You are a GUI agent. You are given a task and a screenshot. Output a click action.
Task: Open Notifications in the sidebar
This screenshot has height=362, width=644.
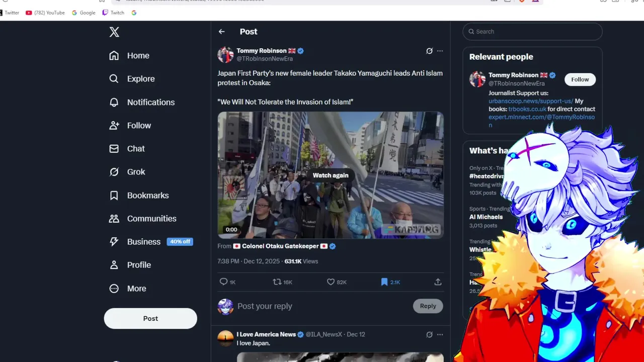(142, 102)
